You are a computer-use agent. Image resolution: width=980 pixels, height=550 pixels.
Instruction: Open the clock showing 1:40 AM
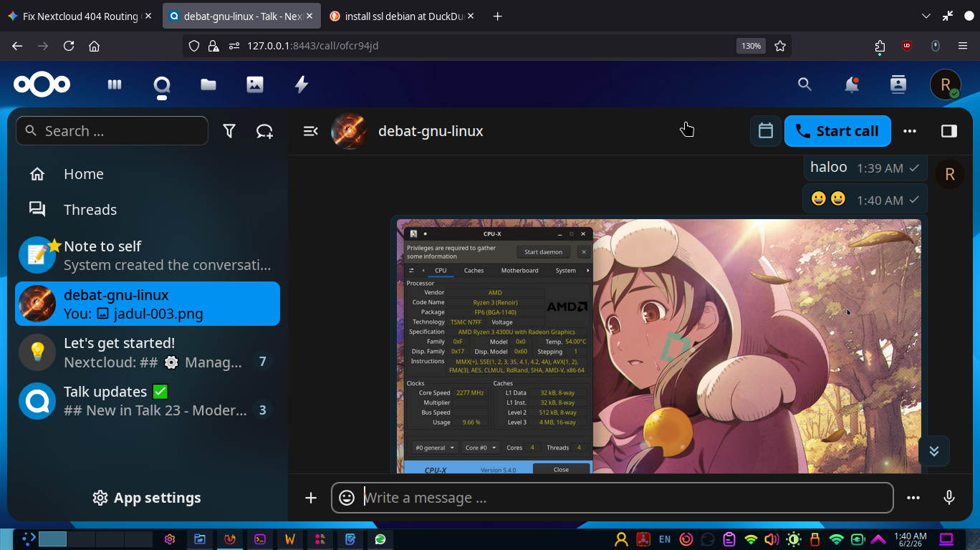tap(911, 539)
